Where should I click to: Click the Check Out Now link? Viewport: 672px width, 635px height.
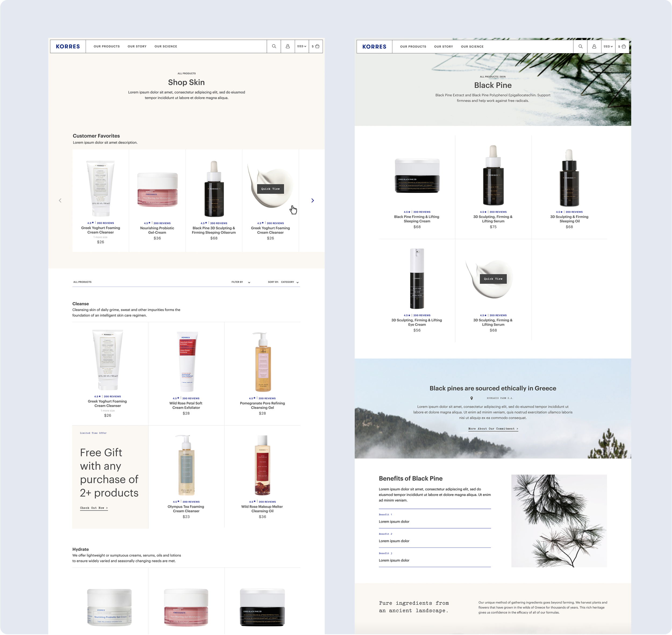94,508
